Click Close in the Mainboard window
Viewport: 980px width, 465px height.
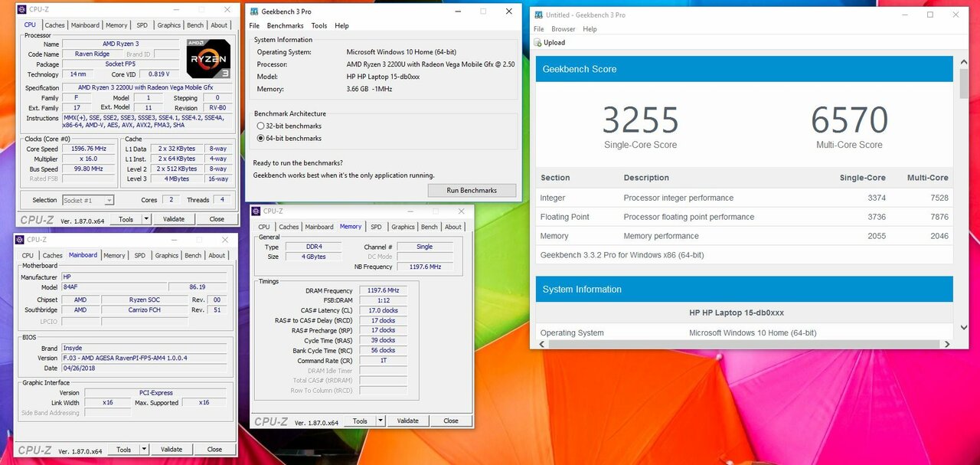tap(214, 450)
